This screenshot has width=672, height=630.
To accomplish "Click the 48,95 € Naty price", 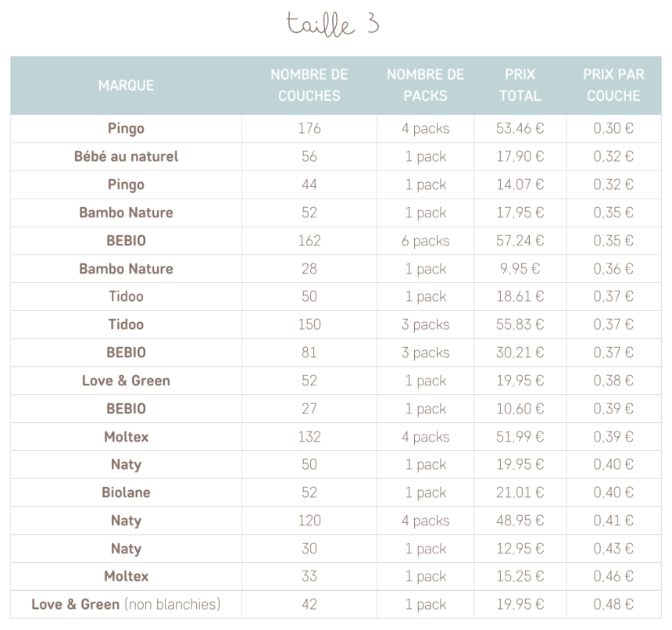I will (x=520, y=521).
